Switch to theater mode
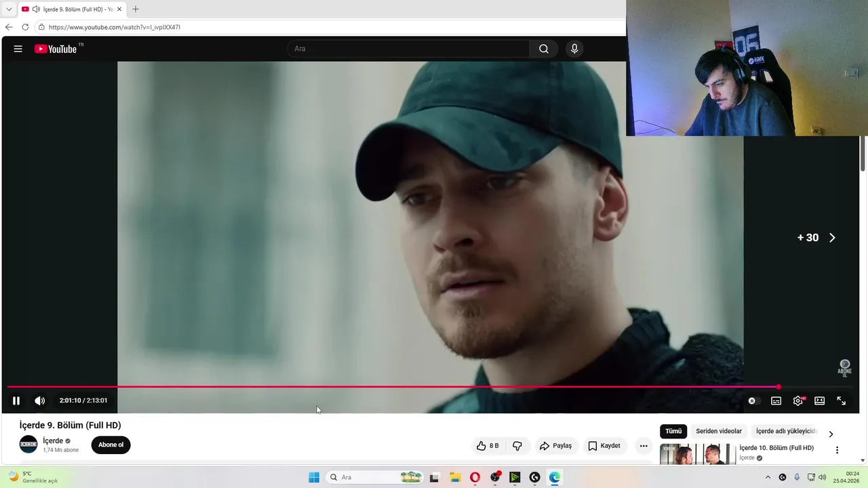 [820, 401]
